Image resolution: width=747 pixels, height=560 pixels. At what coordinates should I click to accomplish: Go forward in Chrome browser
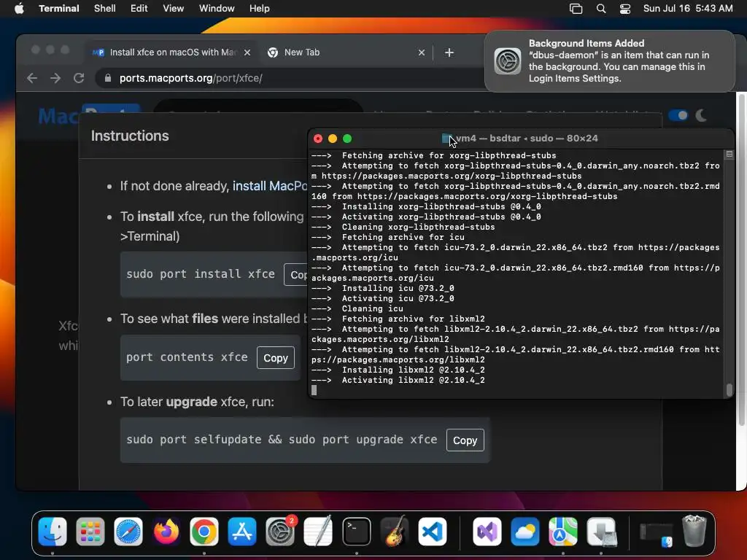click(55, 78)
